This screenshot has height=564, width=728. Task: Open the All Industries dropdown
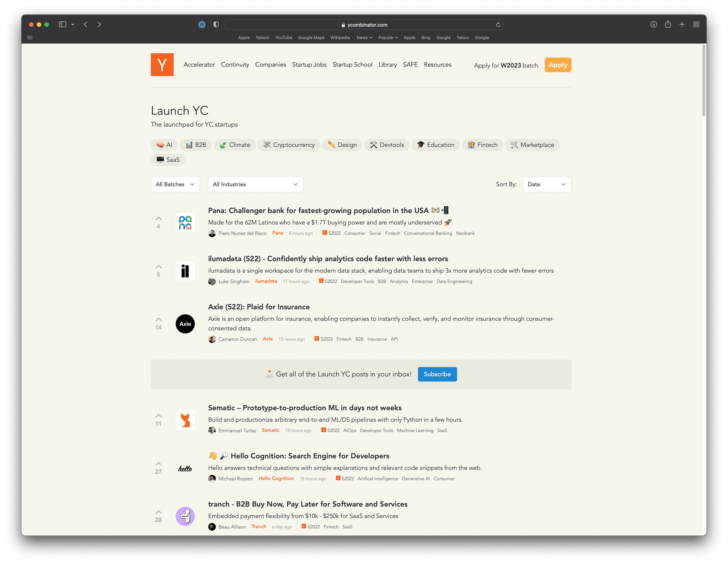255,184
